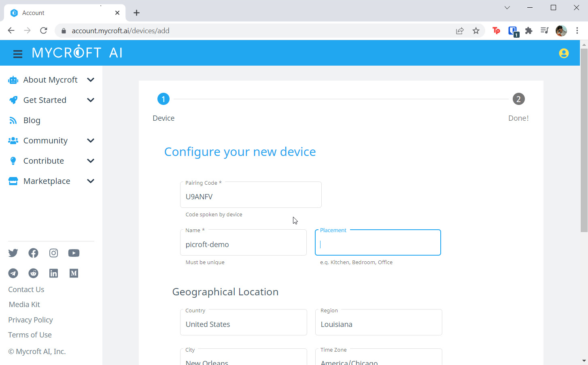The height and width of the screenshot is (365, 588).
Task: Open the YouTube social icon
Action: click(74, 253)
